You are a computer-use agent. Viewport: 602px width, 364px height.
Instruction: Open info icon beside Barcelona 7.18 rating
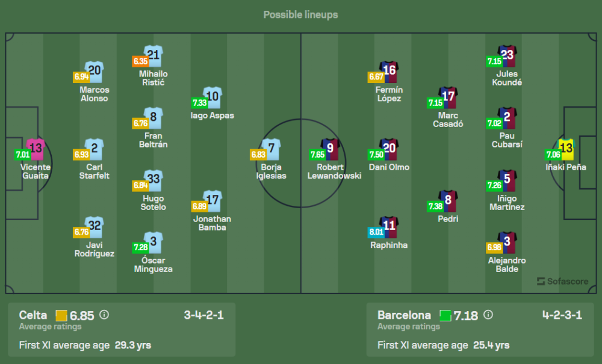(488, 315)
